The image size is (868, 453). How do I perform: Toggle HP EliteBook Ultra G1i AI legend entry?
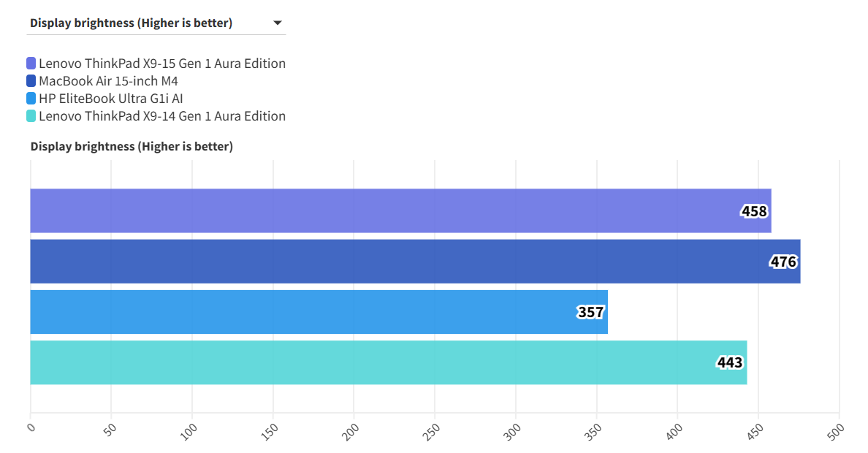110,99
